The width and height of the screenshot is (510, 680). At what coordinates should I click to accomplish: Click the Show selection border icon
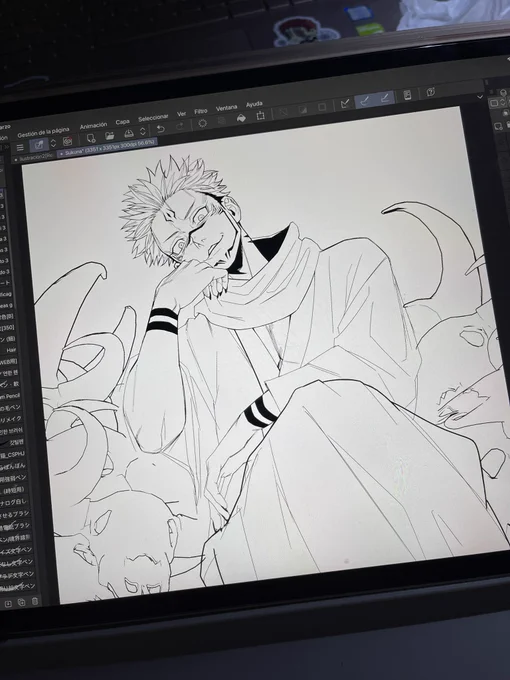tap(322, 107)
